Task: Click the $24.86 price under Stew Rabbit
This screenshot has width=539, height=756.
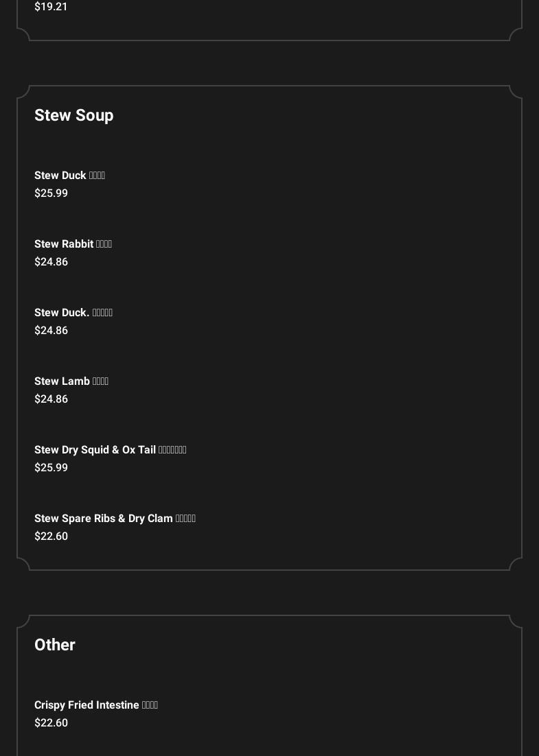Action: click(x=51, y=262)
